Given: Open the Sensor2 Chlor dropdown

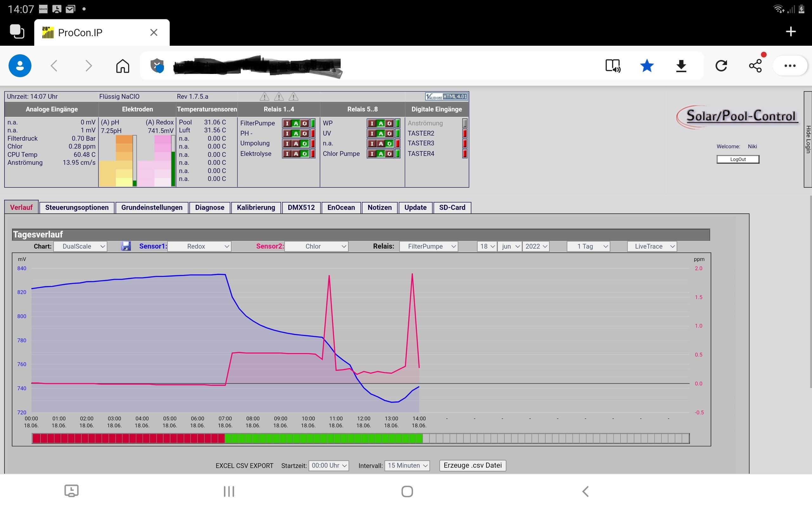Looking at the screenshot, I should (316, 246).
